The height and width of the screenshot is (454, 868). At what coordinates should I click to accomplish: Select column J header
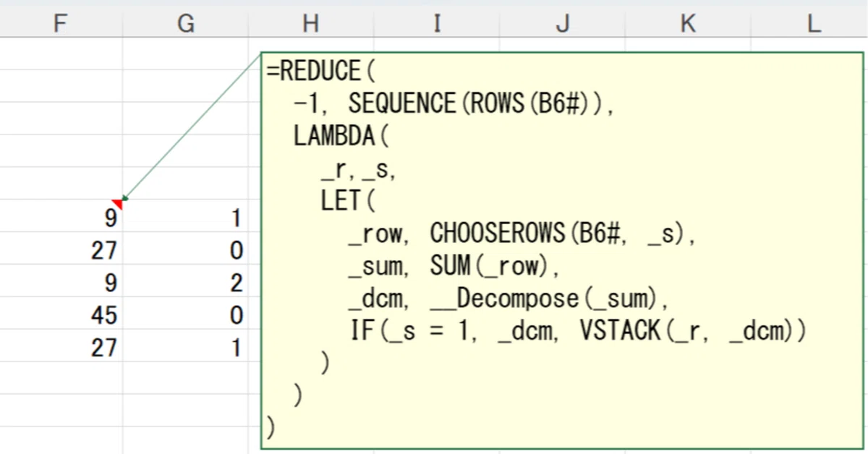(562, 23)
